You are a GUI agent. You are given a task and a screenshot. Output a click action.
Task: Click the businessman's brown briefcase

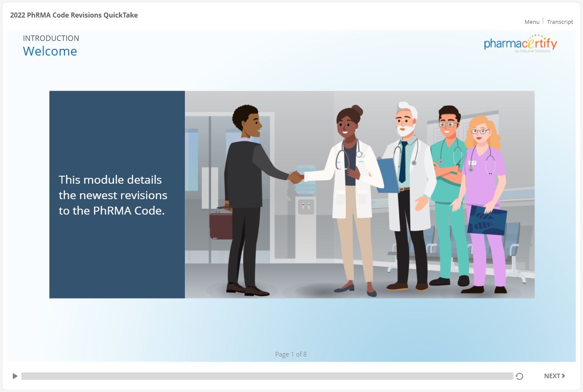221,225
